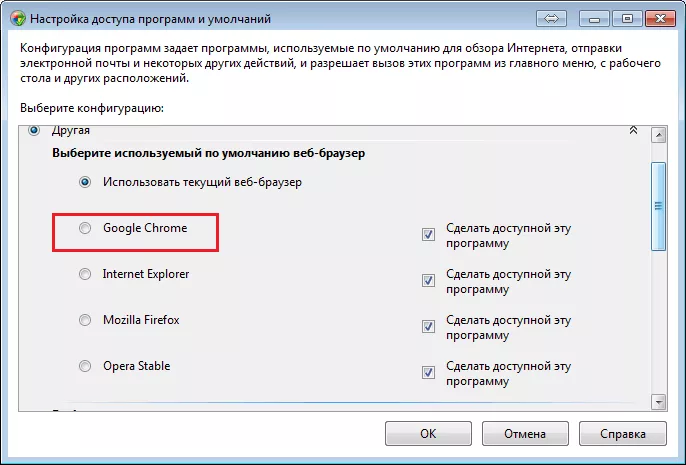
Task: Click the scrollbar up arrow
Action: coord(658,135)
